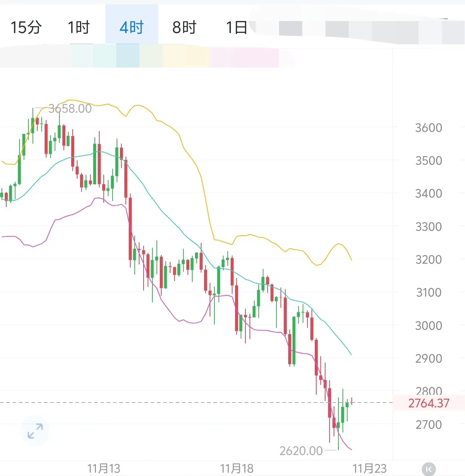This screenshot has height=476, width=465.
Task: Tap the 11月23 date on time axis
Action: [x=369, y=469]
